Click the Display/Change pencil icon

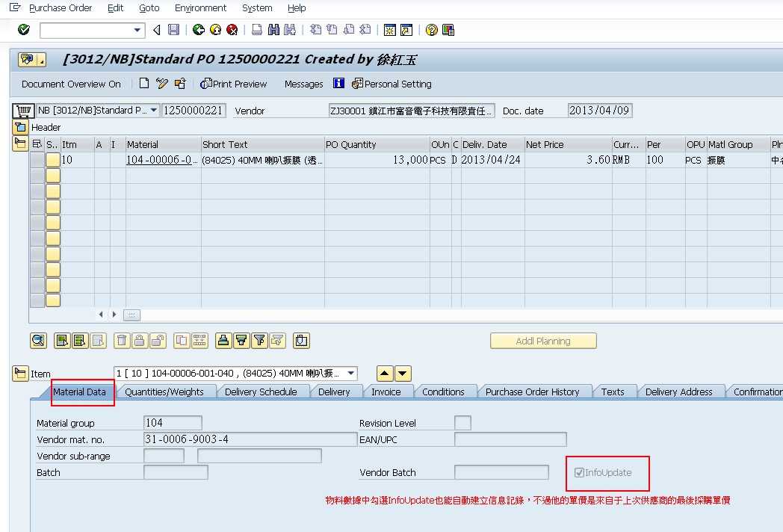pyautogui.click(x=162, y=84)
